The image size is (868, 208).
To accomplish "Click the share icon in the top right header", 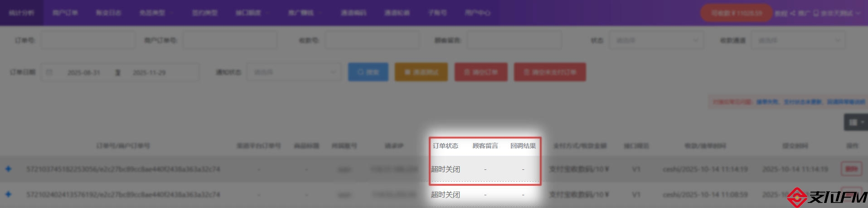I will point(793,13).
